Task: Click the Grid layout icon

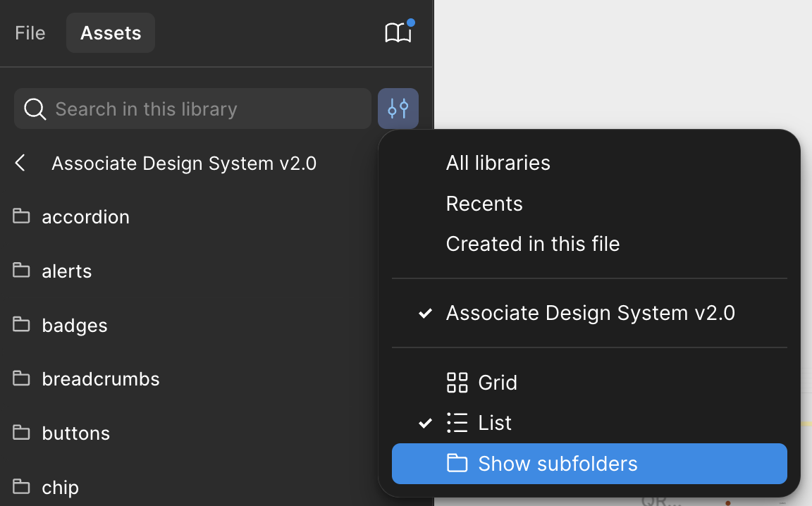Action: (457, 383)
